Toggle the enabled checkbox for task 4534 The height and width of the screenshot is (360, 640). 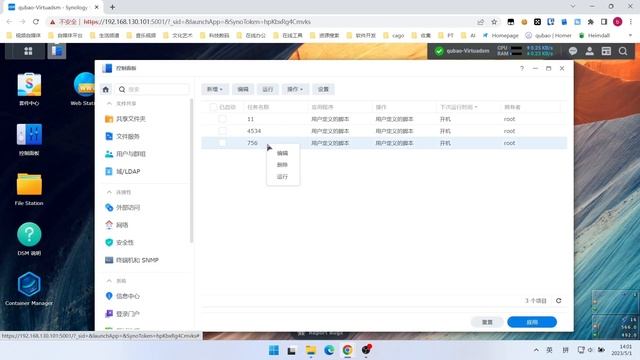[222, 131]
